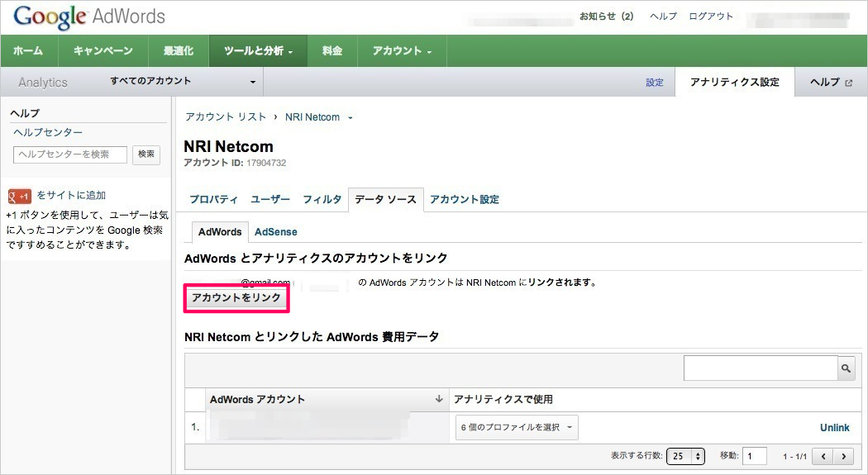Open the ツールと分析 dropdown menu
Image resolution: width=868 pixels, height=475 pixels.
[258, 51]
